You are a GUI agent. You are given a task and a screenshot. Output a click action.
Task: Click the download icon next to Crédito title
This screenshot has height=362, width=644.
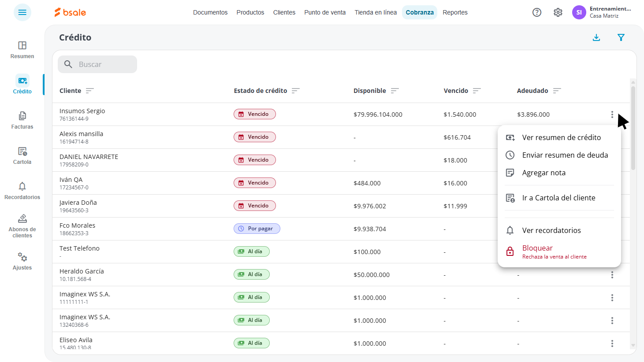pyautogui.click(x=596, y=37)
